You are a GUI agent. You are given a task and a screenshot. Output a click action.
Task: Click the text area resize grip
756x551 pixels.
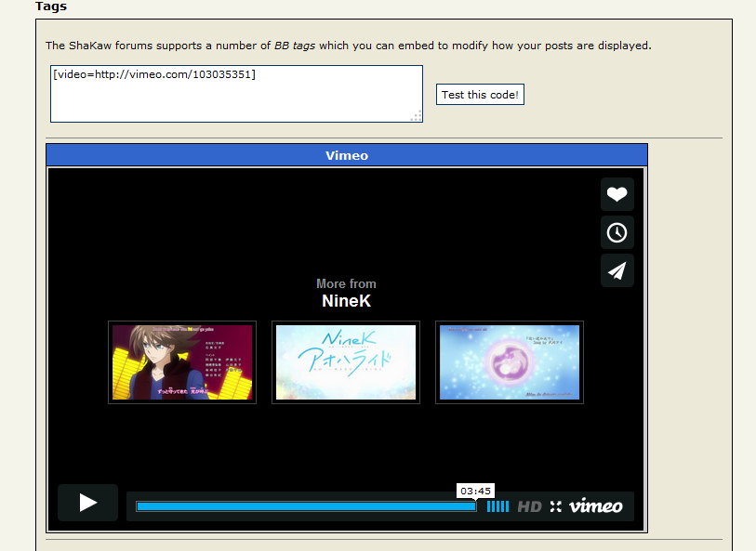tap(416, 116)
